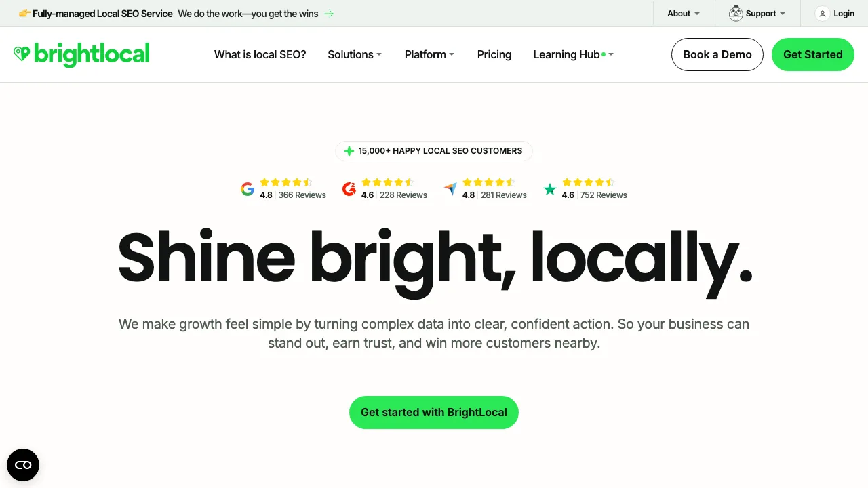Open the round black widget at bottom-left
The image size is (868, 488).
tap(23, 465)
